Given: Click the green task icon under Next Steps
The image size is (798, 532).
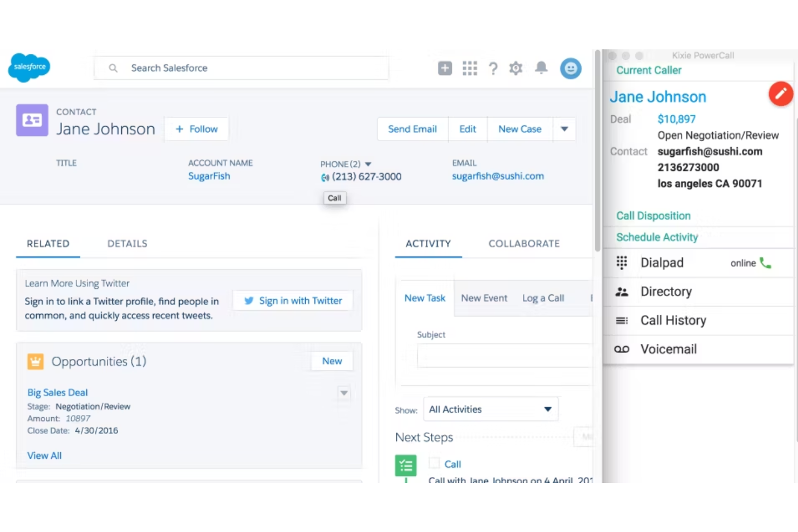Looking at the screenshot, I should 405,465.
